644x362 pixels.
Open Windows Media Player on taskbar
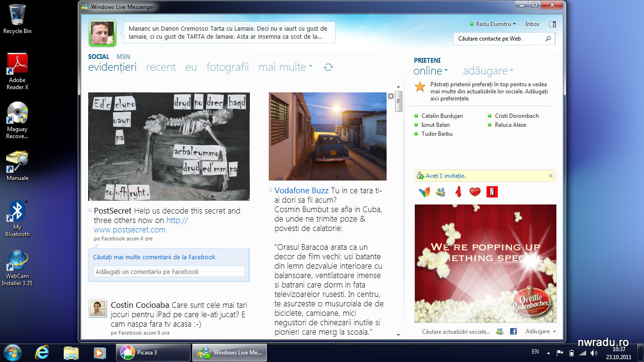click(x=100, y=353)
